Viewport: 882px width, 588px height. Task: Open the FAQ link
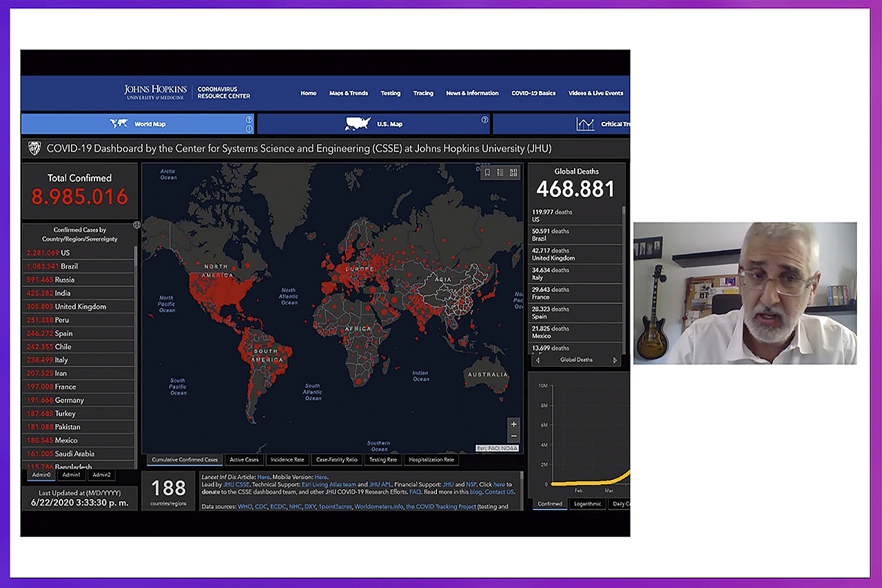pyautogui.click(x=415, y=492)
